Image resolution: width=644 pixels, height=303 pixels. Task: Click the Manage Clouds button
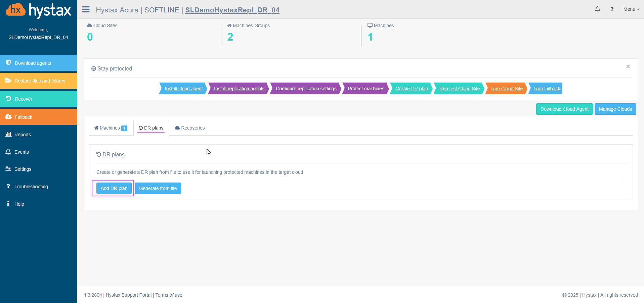615,109
